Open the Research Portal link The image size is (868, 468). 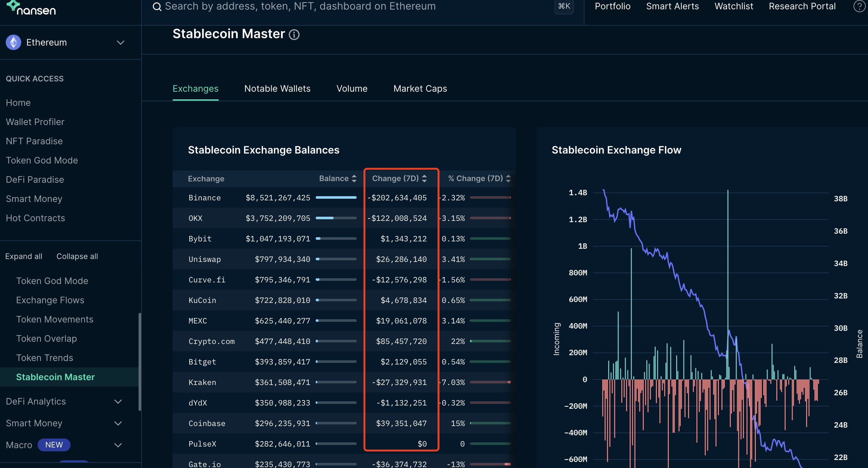(802, 6)
